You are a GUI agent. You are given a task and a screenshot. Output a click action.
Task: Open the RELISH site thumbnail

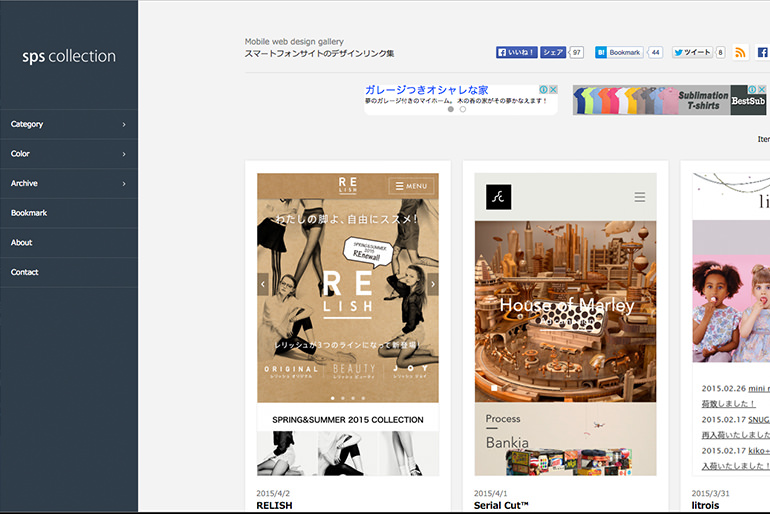pyautogui.click(x=348, y=324)
